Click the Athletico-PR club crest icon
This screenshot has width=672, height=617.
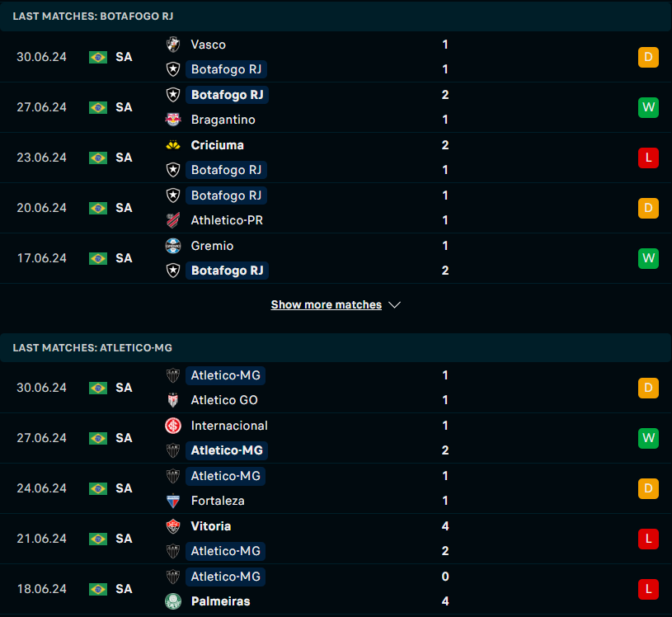(173, 220)
